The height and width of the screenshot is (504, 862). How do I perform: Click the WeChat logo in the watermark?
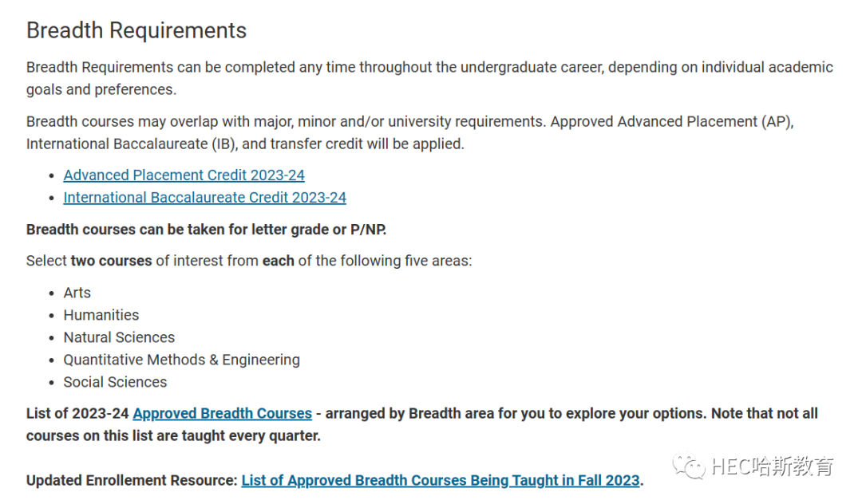point(689,466)
